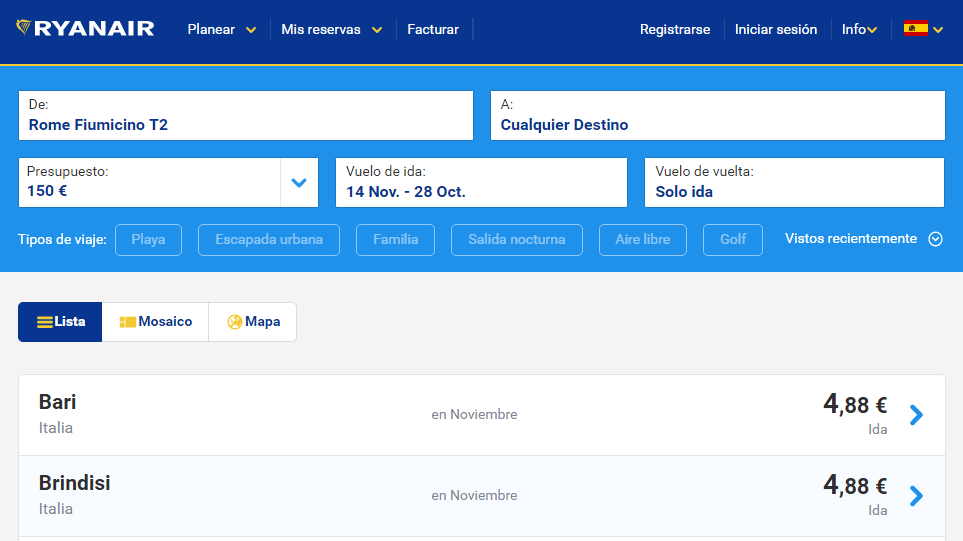This screenshot has width=963, height=541.
Task: Open the Planear menu
Action: 222,29
